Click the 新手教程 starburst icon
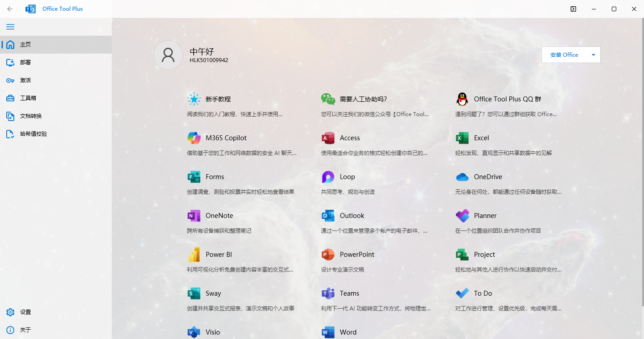Image resolution: width=644 pixels, height=339 pixels. point(194,99)
